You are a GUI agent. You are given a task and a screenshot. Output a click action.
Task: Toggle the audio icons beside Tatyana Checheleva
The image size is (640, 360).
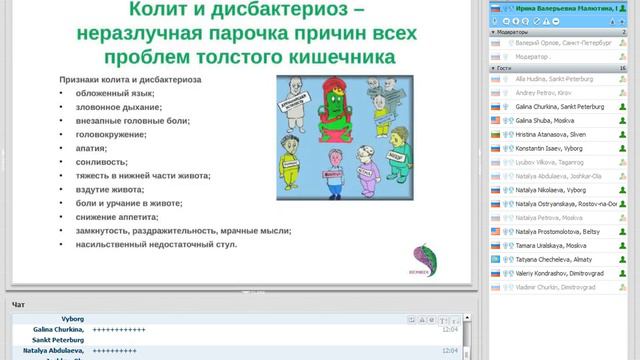pyautogui.click(x=508, y=260)
